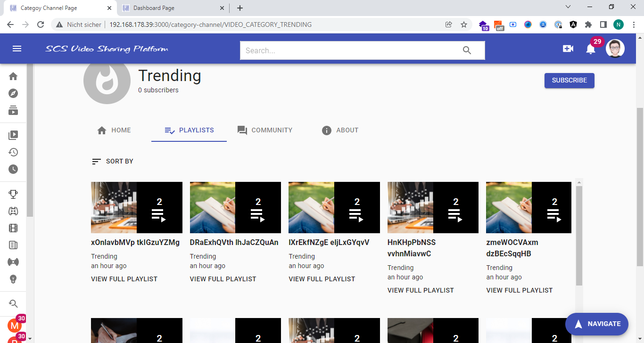This screenshot has height=343, width=644.
Task: View full playlist for lXrEkfNZgE eljLxGYqvV
Action: pyautogui.click(x=322, y=279)
